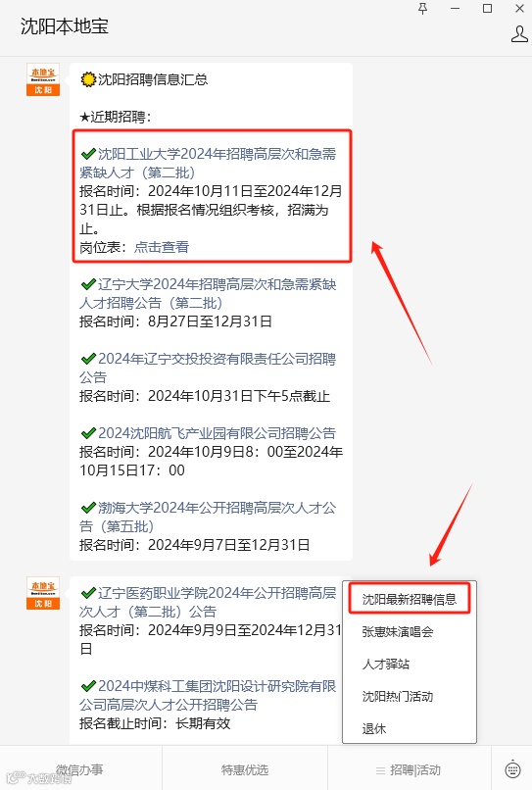Open the account profile icon
This screenshot has width=532, height=790.
[x=519, y=34]
